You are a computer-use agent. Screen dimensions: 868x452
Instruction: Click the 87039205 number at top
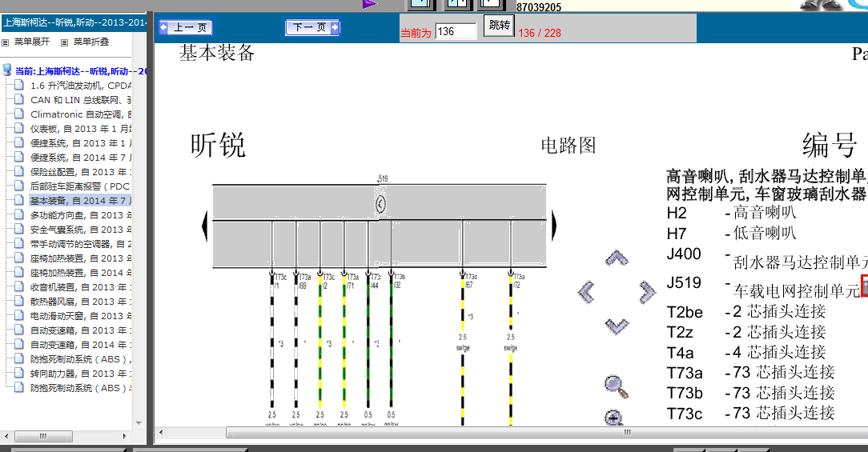coord(539,7)
